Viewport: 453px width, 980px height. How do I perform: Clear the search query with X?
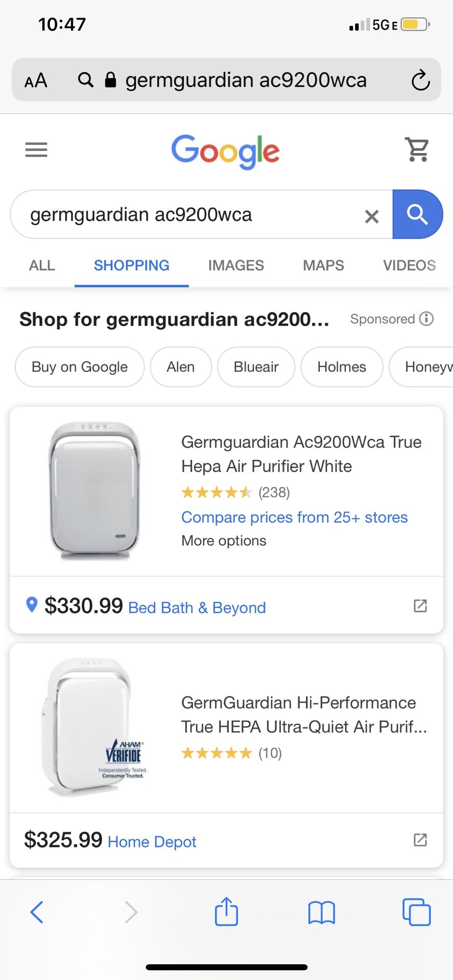click(372, 216)
